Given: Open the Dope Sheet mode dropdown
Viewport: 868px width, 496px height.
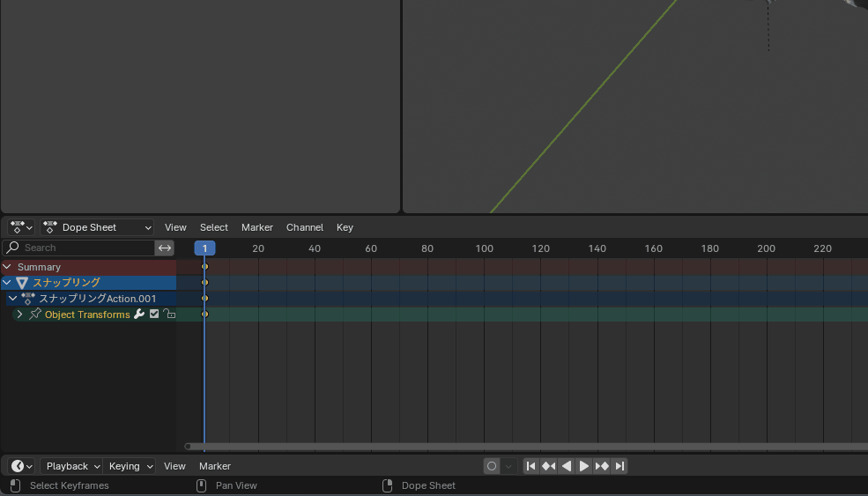Looking at the screenshot, I should click(97, 227).
